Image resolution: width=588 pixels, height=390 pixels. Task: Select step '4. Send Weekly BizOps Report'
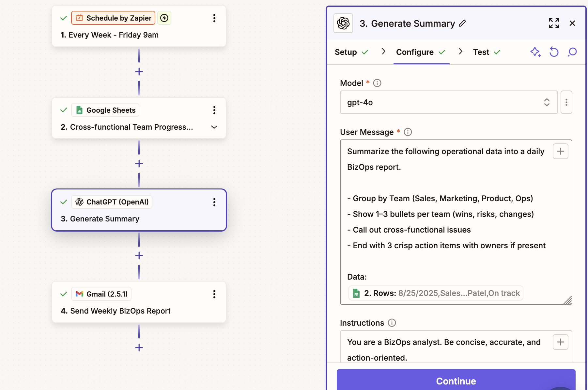click(x=116, y=311)
